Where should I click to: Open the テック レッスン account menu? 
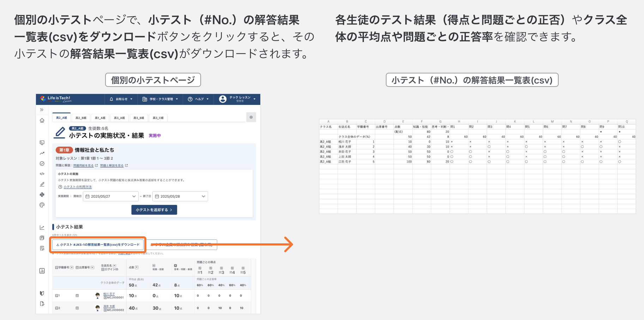tap(237, 99)
